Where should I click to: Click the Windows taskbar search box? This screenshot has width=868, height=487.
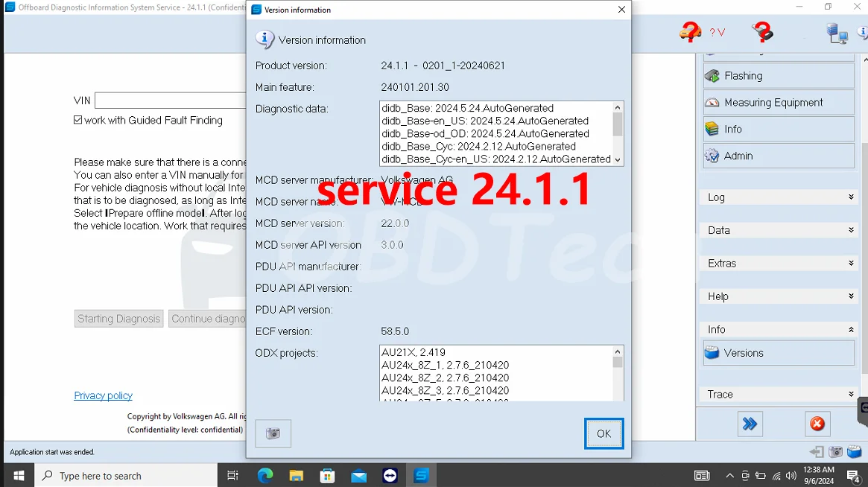click(126, 475)
